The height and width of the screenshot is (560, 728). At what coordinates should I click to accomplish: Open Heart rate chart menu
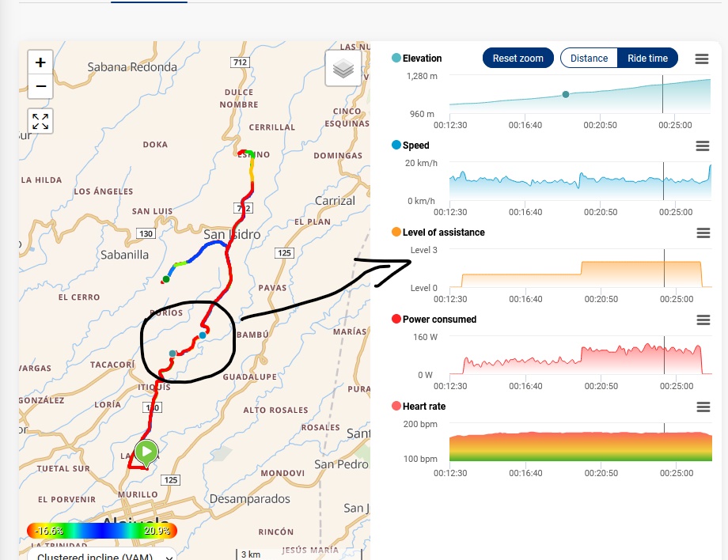tap(701, 407)
